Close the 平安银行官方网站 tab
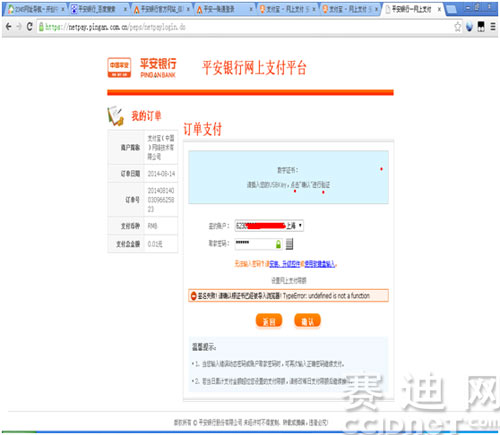This screenshot has height=435, width=500. (188, 10)
